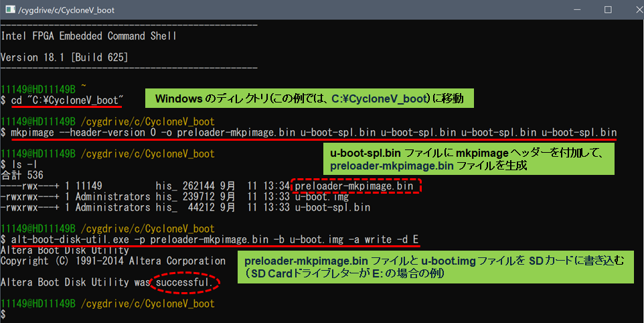Click the first 11149@HD11149B ~ prompt
Image resolution: width=644 pixels, height=323 pixels.
point(44,89)
